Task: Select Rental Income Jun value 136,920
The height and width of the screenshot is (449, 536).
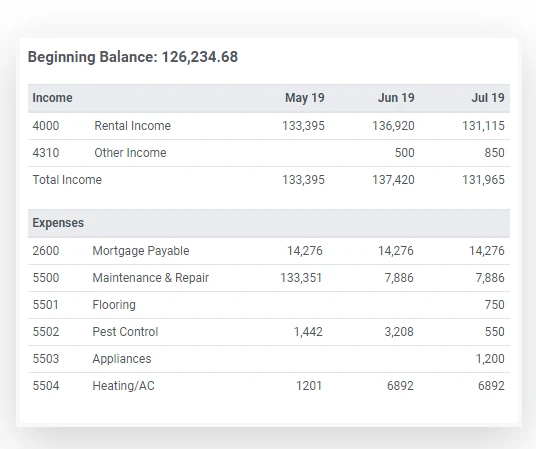Action: tap(393, 126)
